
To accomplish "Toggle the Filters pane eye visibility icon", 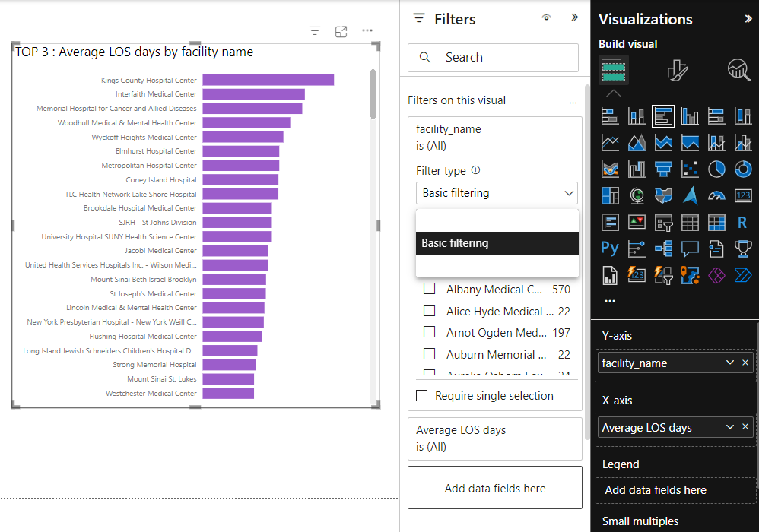I will 546,17.
